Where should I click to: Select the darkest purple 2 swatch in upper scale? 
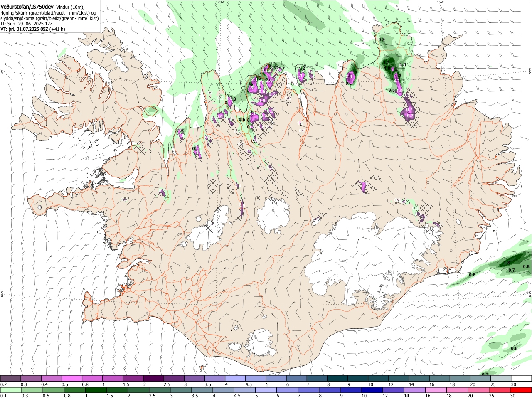[153, 378]
